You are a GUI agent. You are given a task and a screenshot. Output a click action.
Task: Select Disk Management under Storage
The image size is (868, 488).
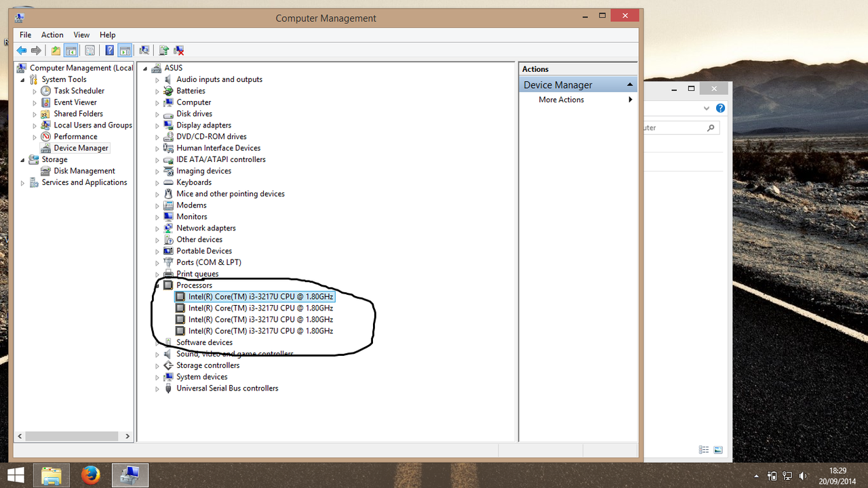pos(84,171)
